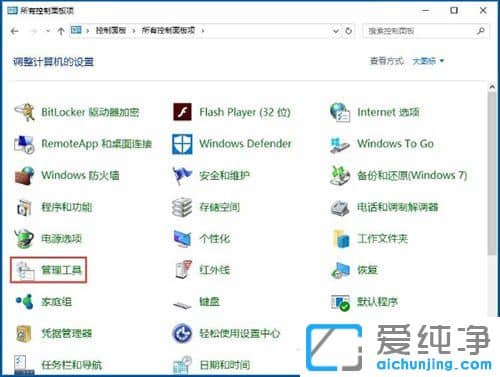Open Internet 选项 link

pos(388,112)
